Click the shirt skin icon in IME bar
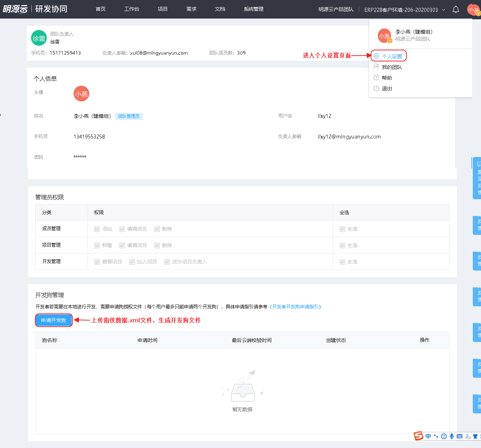This screenshot has width=481, height=448. click(x=475, y=436)
